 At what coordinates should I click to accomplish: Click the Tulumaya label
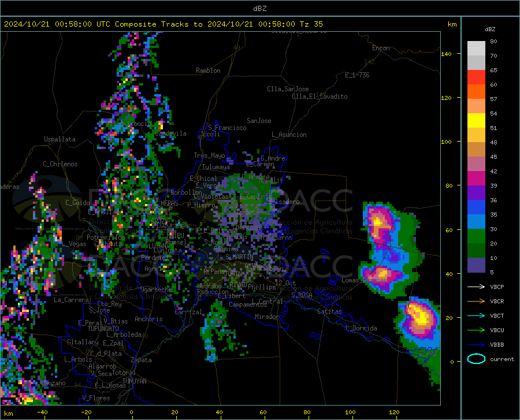pos(216,167)
